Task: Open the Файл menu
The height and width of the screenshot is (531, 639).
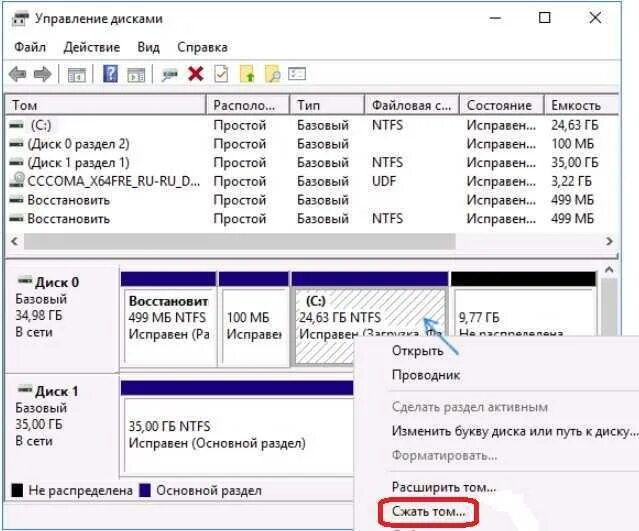Action: 30,47
